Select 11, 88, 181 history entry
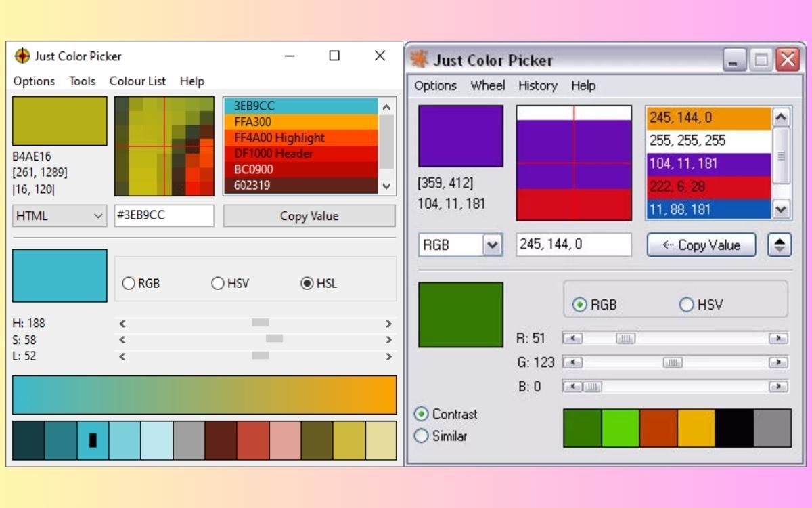812x508 pixels. [x=709, y=209]
